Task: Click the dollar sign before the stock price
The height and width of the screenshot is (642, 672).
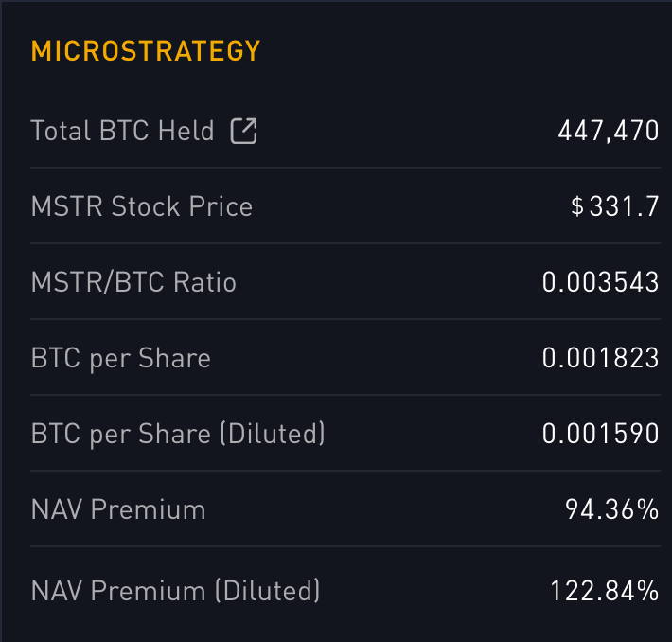Action: 577,206
